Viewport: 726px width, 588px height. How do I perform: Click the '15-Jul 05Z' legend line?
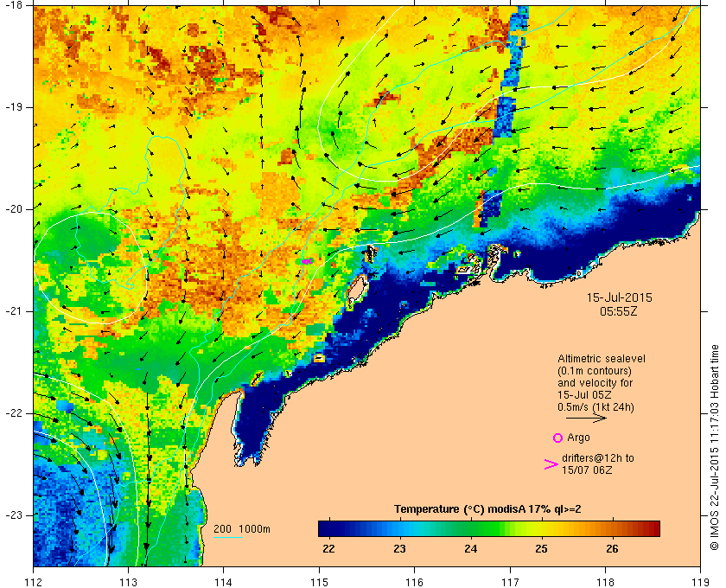pyautogui.click(x=584, y=395)
